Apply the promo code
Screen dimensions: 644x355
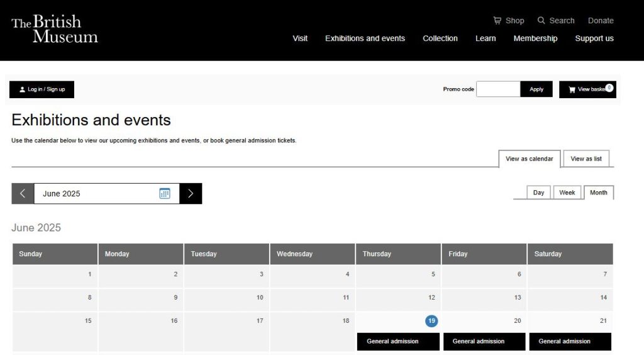[536, 89]
